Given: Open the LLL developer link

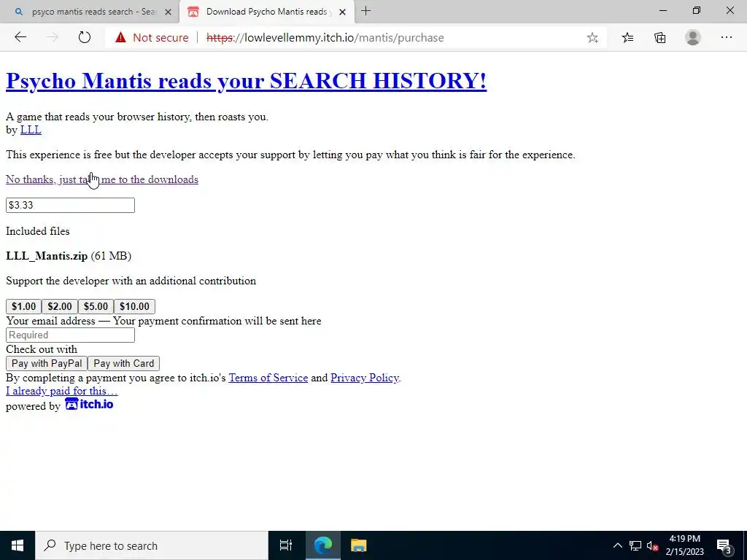Looking at the screenshot, I should (31, 130).
